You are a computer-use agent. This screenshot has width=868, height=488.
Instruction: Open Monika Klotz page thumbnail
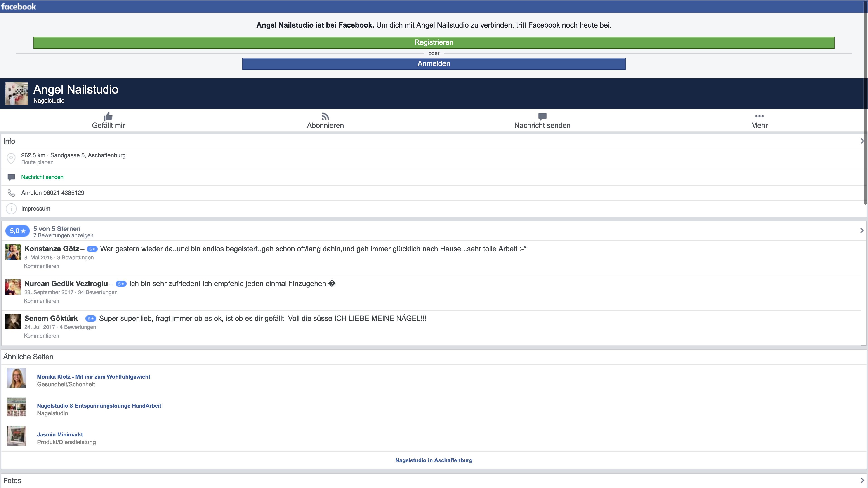[x=17, y=378]
